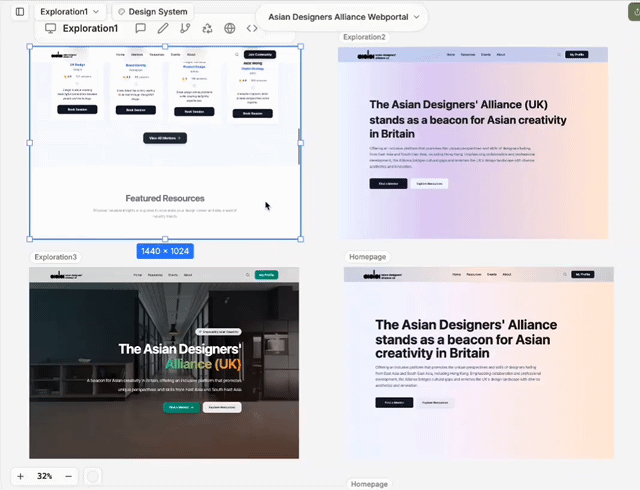Click the 1440 × 1024 size badge

[x=165, y=251]
